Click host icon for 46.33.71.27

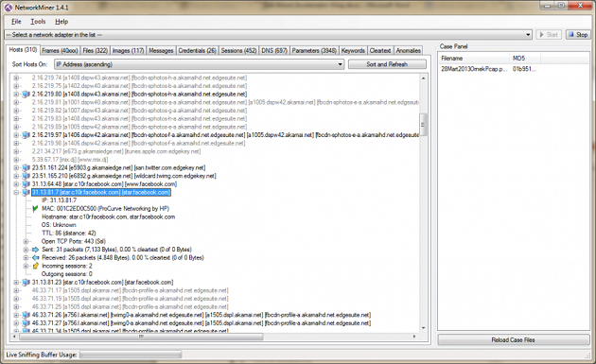[26, 323]
